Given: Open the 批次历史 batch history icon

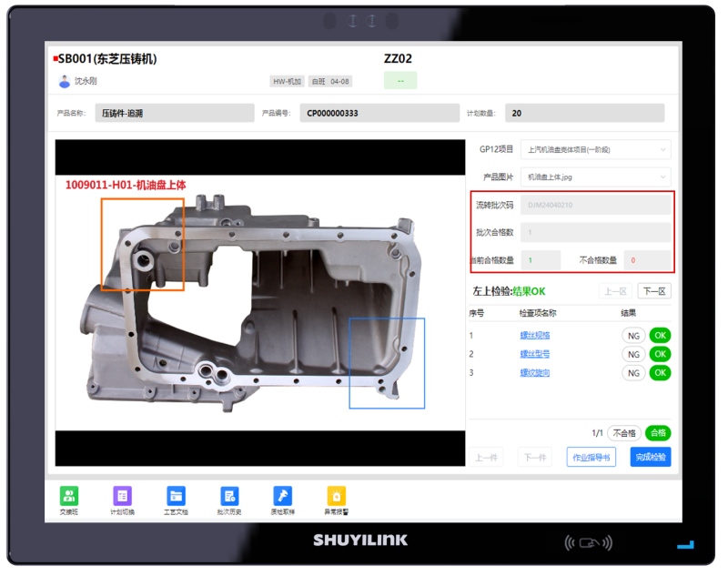Looking at the screenshot, I should (x=229, y=496).
